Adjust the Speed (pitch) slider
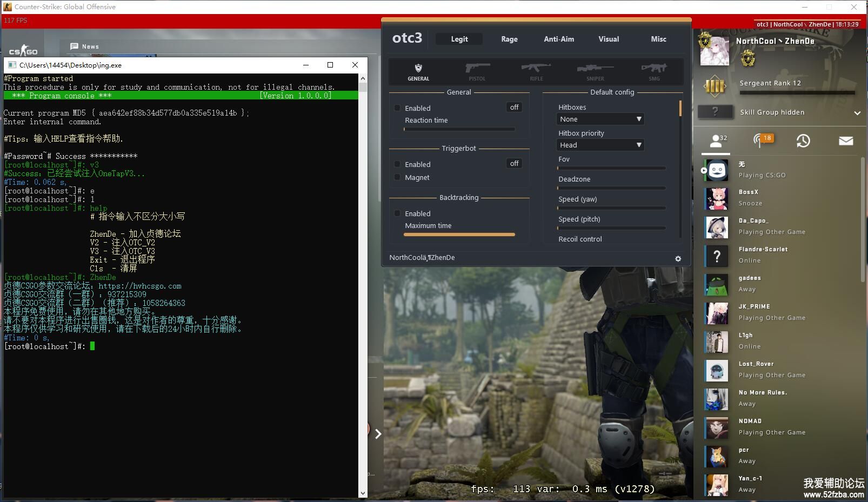This screenshot has width=868, height=502. point(611,228)
